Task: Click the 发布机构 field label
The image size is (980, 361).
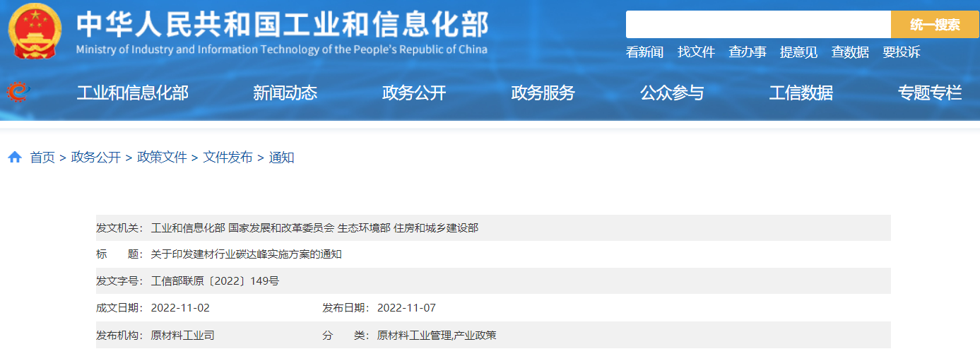Action: 119,335
